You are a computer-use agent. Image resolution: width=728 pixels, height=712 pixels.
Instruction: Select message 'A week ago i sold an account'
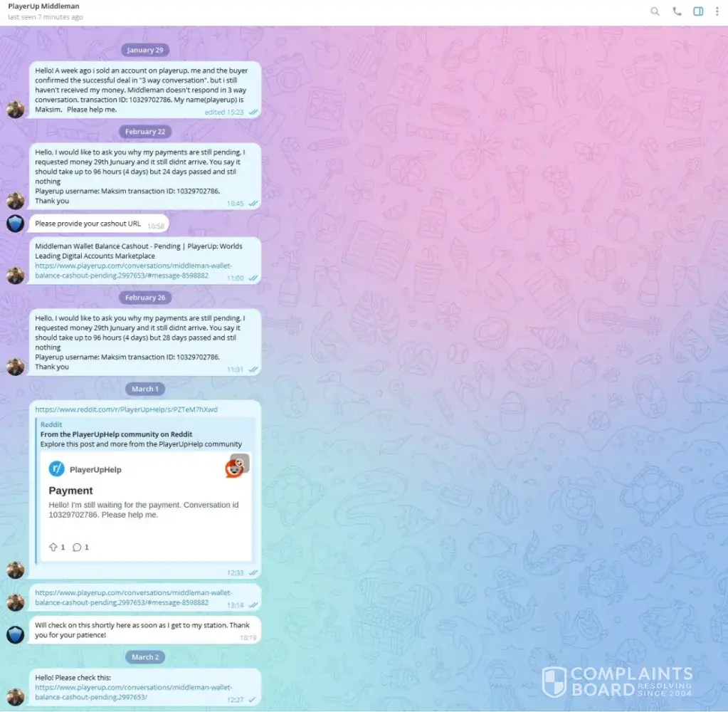click(144, 90)
